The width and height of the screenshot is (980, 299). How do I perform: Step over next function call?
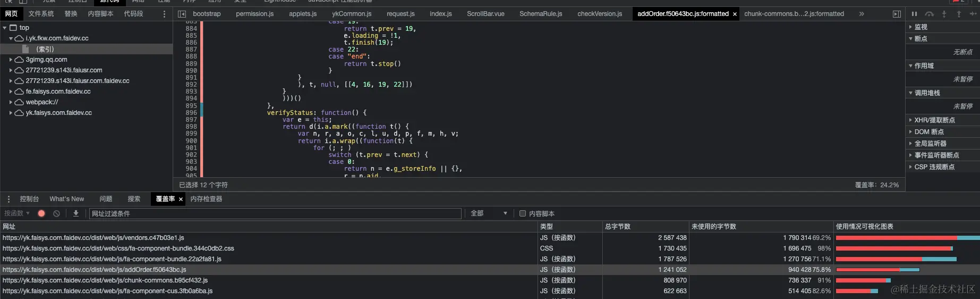click(x=929, y=14)
